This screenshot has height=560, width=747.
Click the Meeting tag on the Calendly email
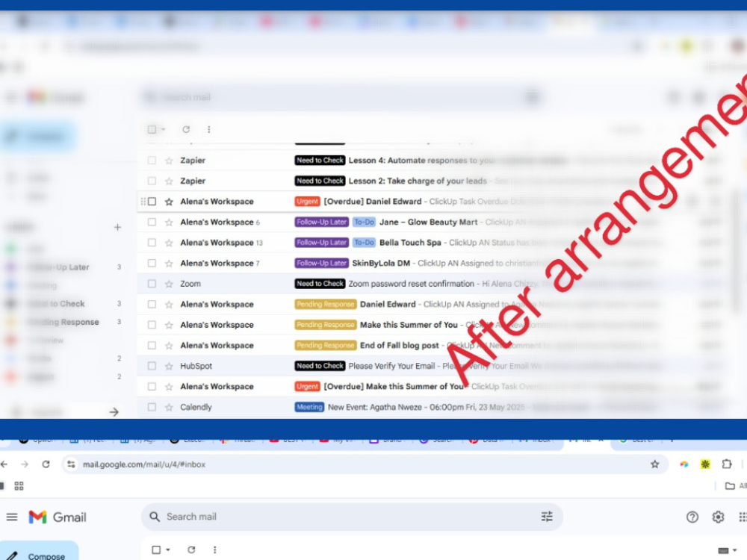[x=309, y=407]
